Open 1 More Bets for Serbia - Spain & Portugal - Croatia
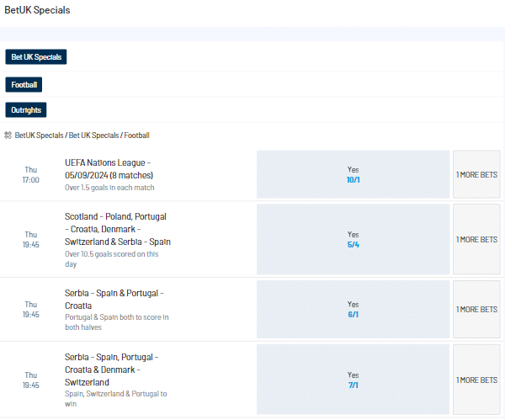Screen dimensions: 505x420 point(476,309)
